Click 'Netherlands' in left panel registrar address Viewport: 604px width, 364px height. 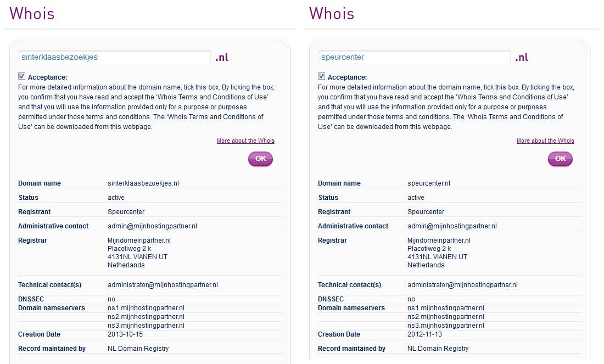point(126,265)
